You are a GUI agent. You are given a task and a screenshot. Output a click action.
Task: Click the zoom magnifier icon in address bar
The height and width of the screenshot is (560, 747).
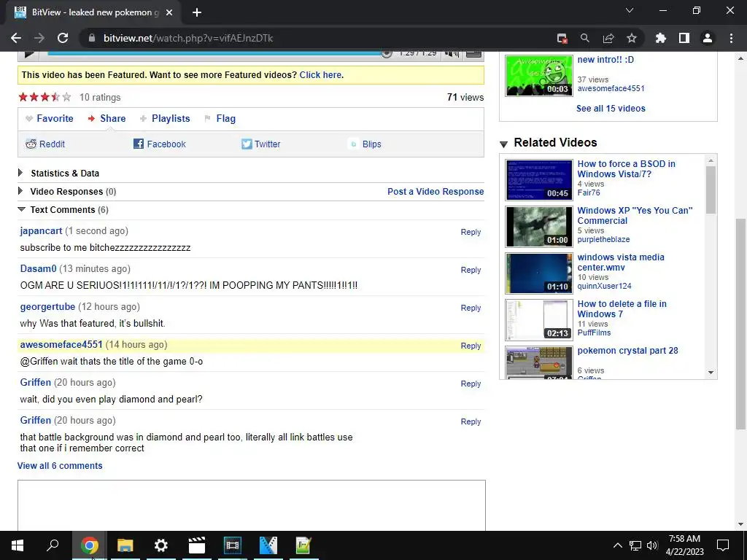coord(585,38)
